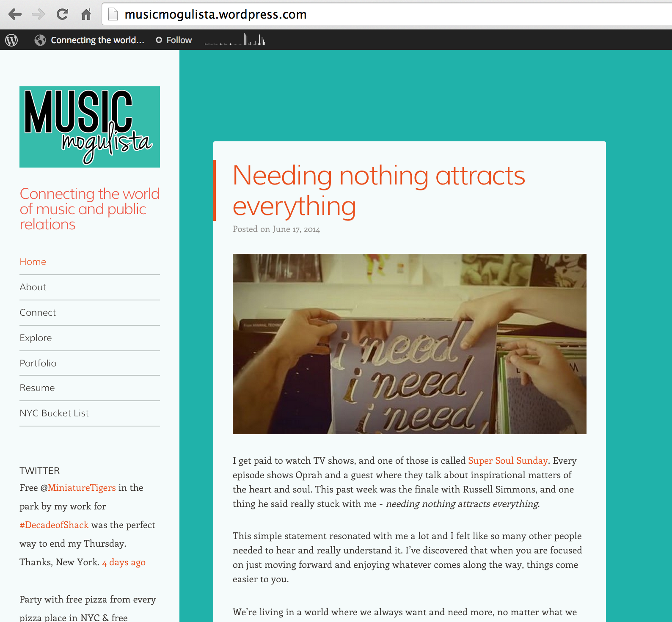Select Explore from sidebar navigation
672x622 pixels.
36,338
